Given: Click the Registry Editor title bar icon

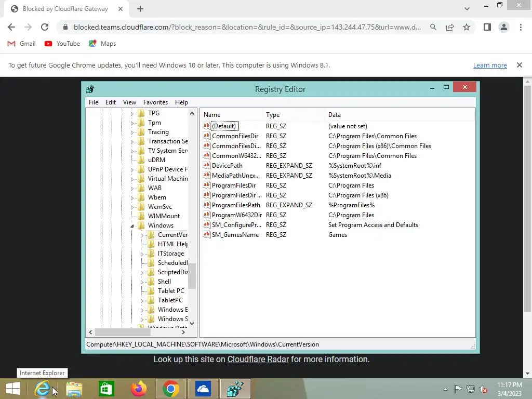Looking at the screenshot, I should 90,89.
